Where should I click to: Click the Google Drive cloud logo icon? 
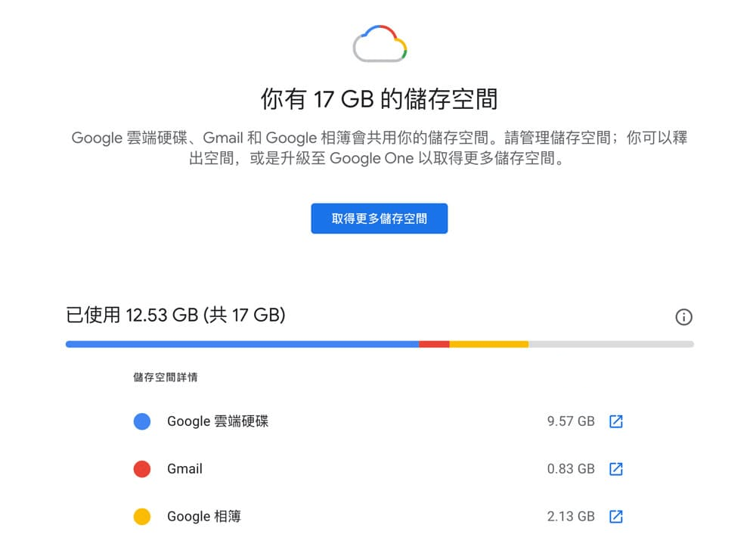click(x=379, y=44)
